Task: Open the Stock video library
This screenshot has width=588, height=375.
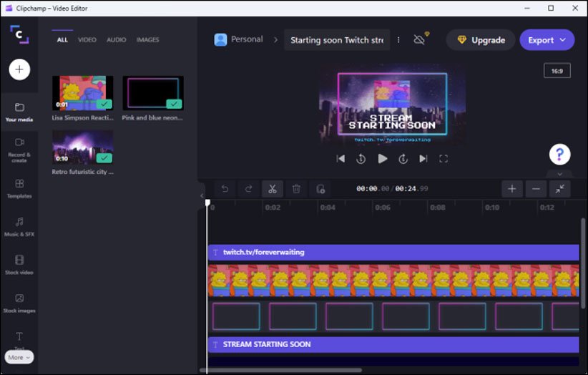Action: click(19, 264)
